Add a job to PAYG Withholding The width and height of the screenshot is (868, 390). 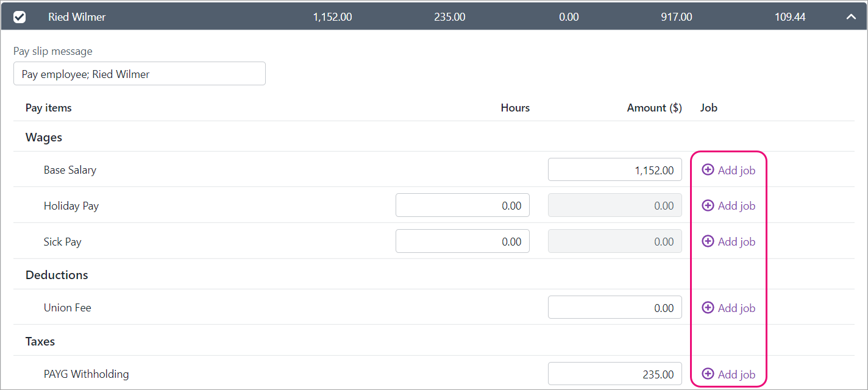[x=729, y=374]
